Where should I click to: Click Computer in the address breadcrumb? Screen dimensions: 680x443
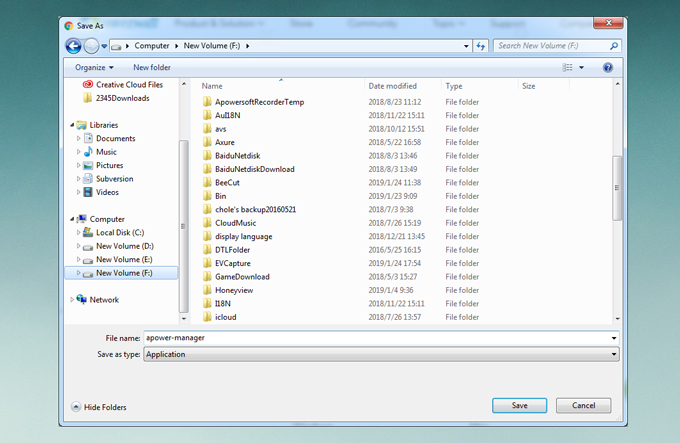151,46
